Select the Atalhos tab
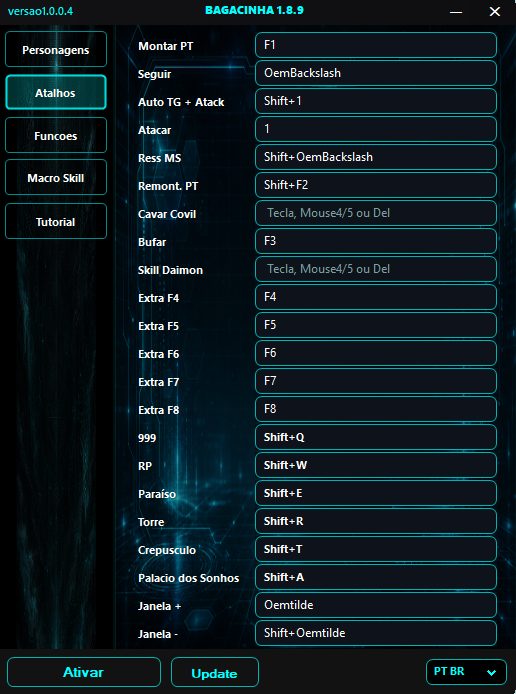516x694 pixels. (56, 93)
